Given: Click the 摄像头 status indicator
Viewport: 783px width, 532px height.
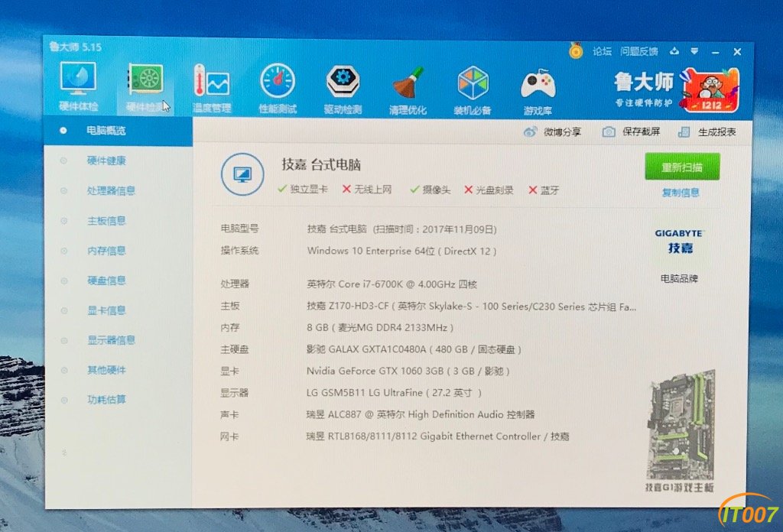Looking at the screenshot, I should coord(430,190).
